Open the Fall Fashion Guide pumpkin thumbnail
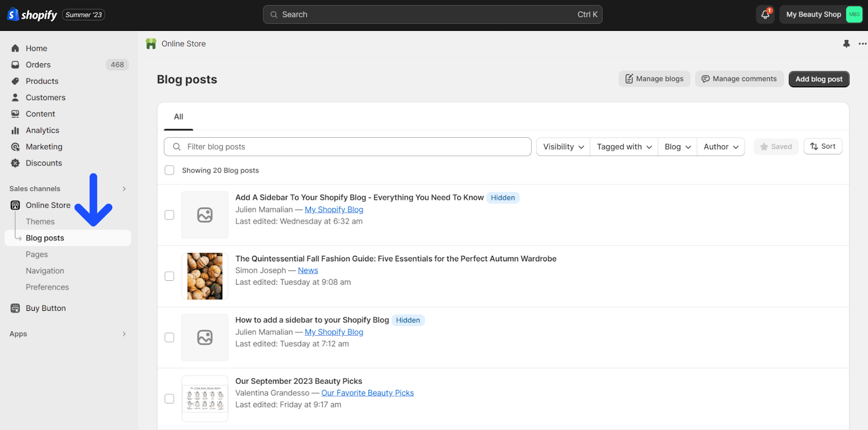 [x=205, y=276]
